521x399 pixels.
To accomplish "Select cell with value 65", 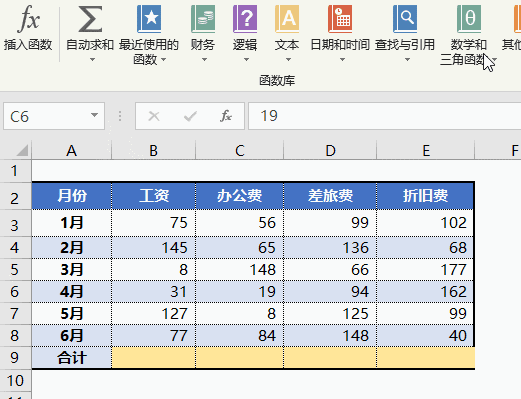I will point(240,248).
